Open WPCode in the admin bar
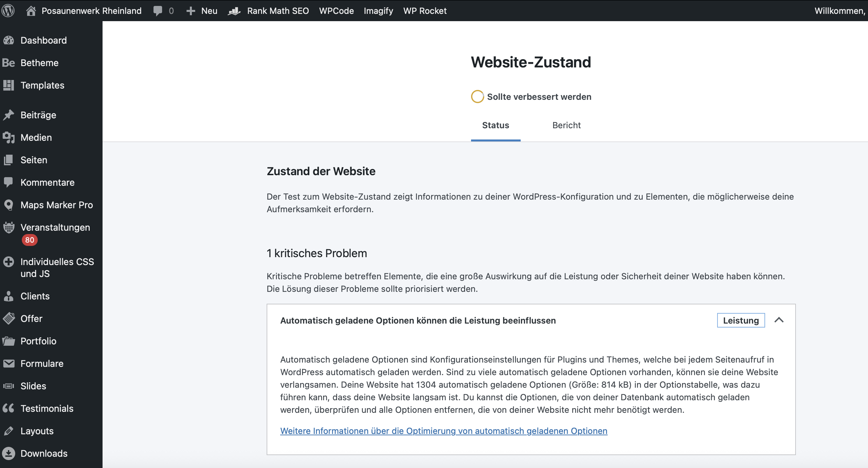Image resolution: width=868 pixels, height=468 pixels. point(336,11)
